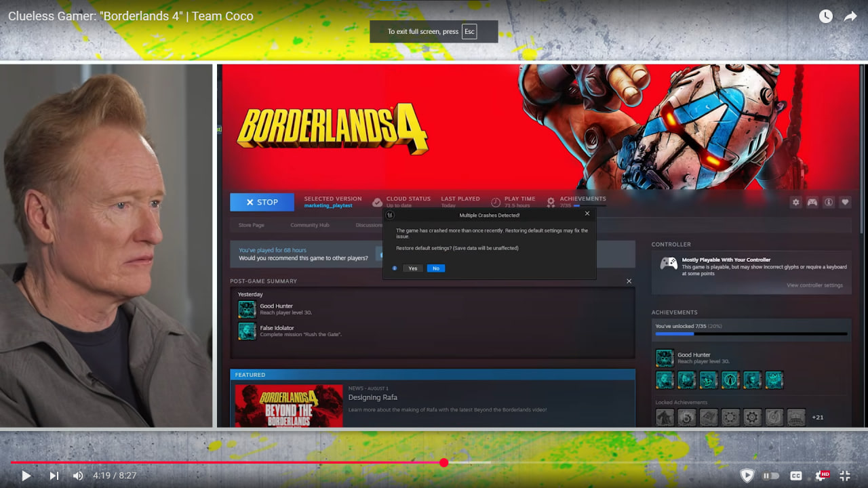Add the video to Watch Later with the clock icon
This screenshot has width=868, height=488.
pos(825,16)
